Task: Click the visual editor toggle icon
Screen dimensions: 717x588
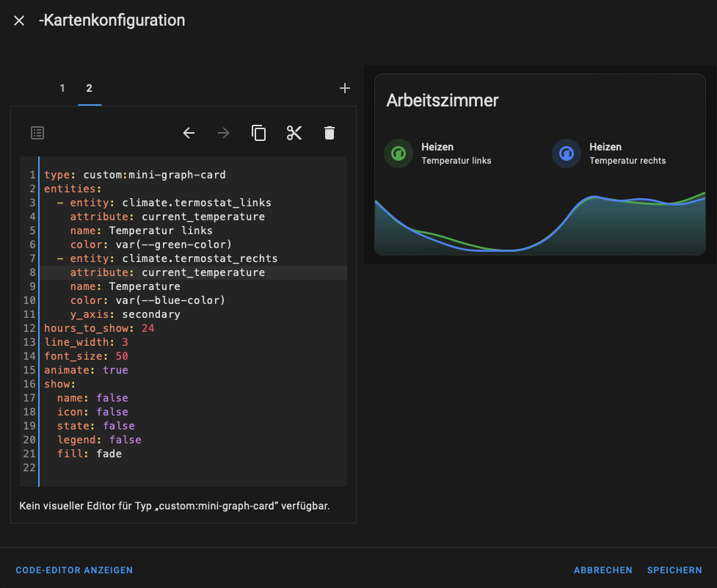Action: pos(37,133)
